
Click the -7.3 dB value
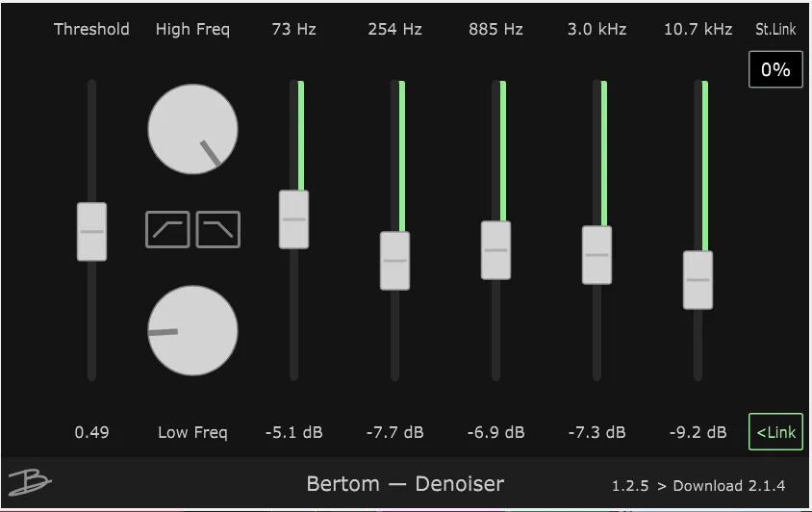596,432
